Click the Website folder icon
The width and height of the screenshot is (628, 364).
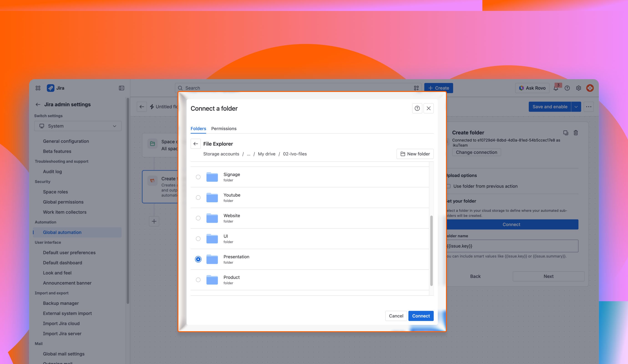tap(212, 218)
